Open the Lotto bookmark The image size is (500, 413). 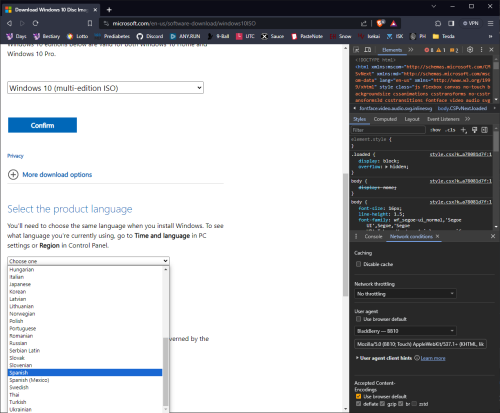pos(77,36)
